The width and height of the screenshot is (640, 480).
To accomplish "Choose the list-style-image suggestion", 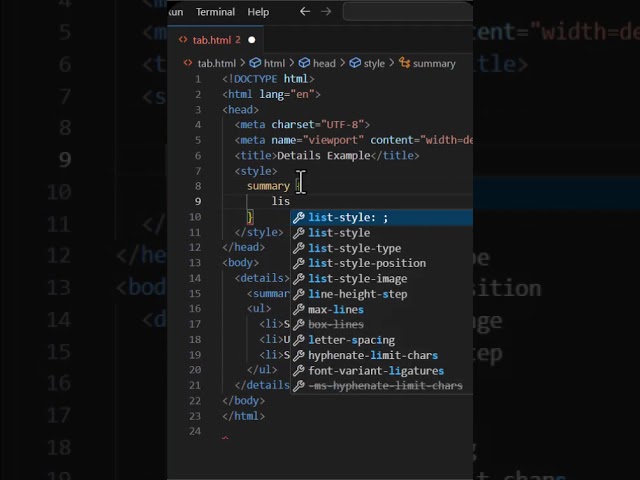I will pos(382,279).
